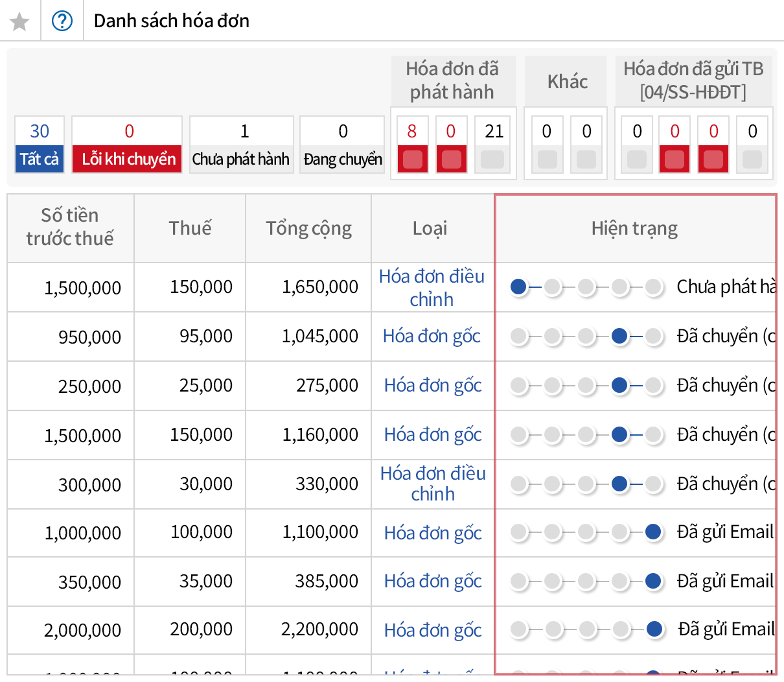Click the Đang chuyển count field
784x682 pixels.
pos(341,144)
